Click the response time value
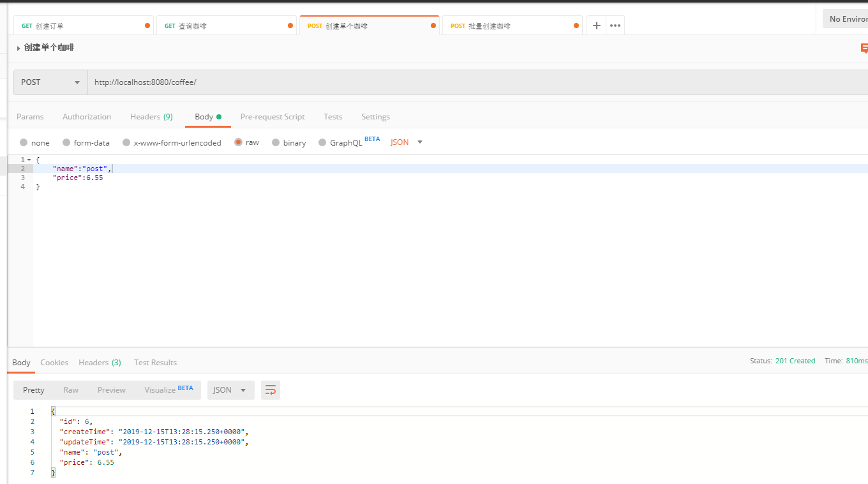 pos(857,361)
